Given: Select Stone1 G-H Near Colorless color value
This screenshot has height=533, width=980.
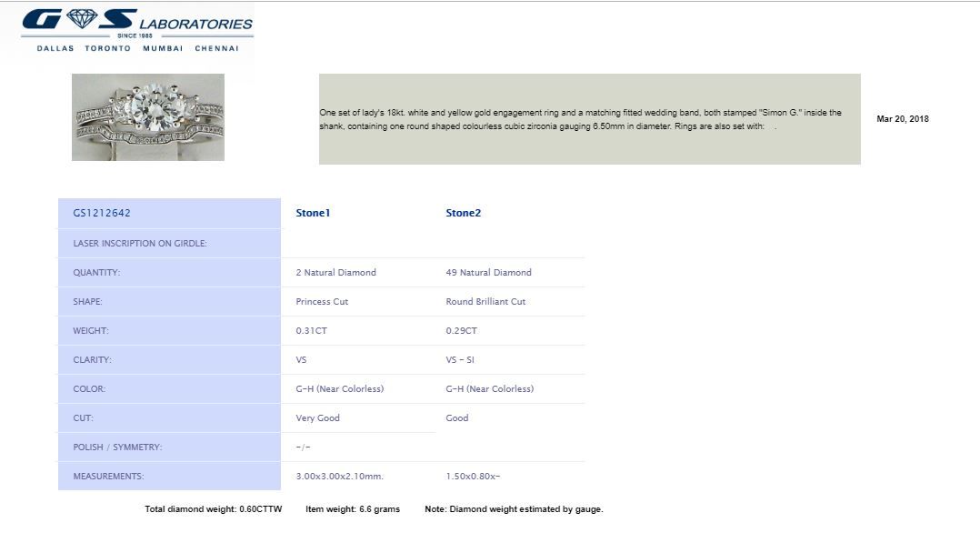Looking at the screenshot, I should tap(340, 389).
